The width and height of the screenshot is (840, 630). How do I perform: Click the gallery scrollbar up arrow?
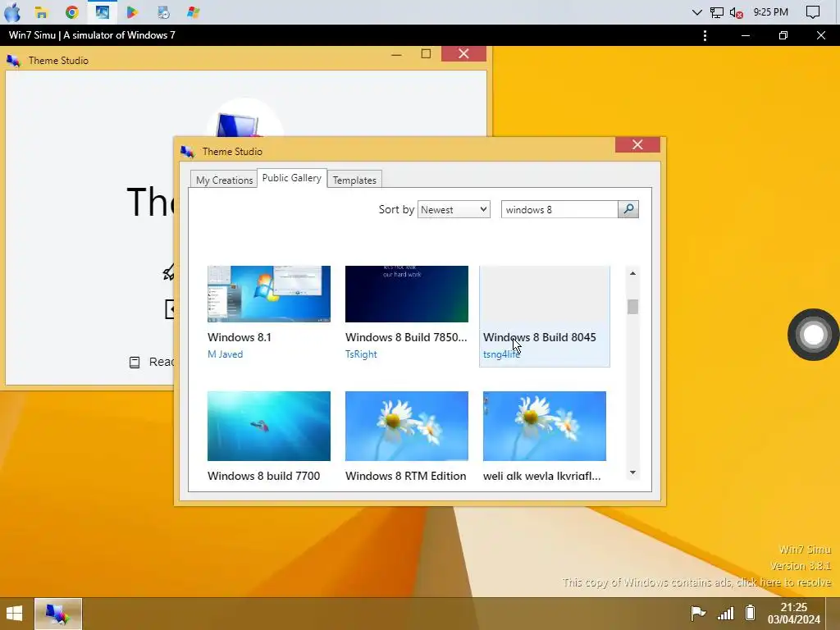tap(632, 273)
